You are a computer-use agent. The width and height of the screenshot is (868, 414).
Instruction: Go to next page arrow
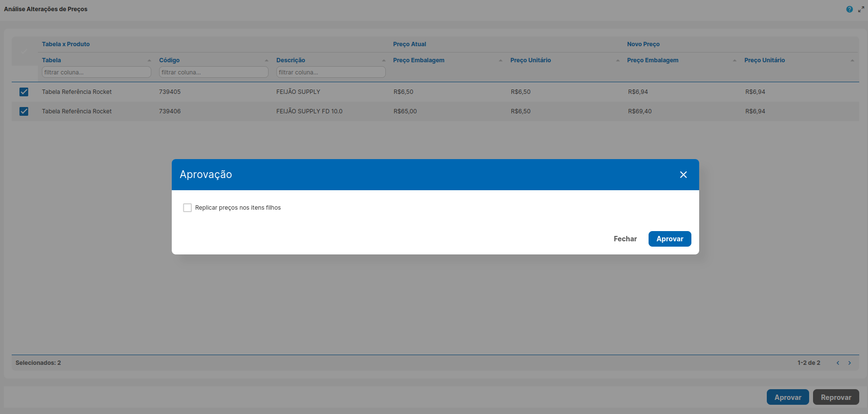850,363
